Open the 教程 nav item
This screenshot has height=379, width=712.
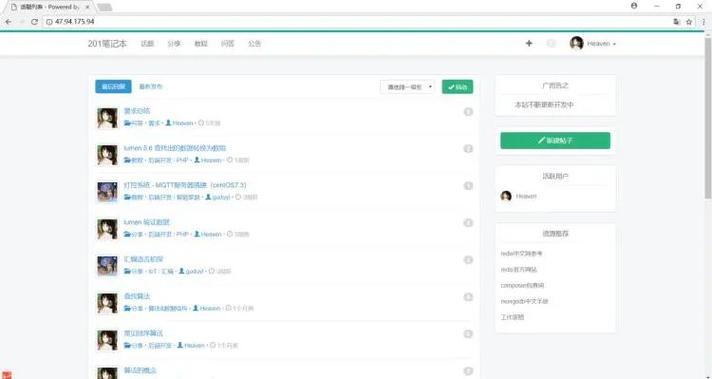tap(201, 44)
